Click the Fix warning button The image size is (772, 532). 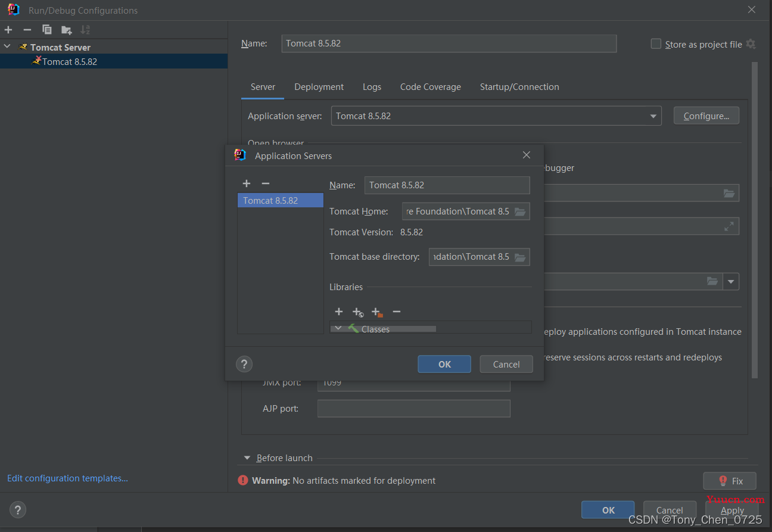[730, 481]
